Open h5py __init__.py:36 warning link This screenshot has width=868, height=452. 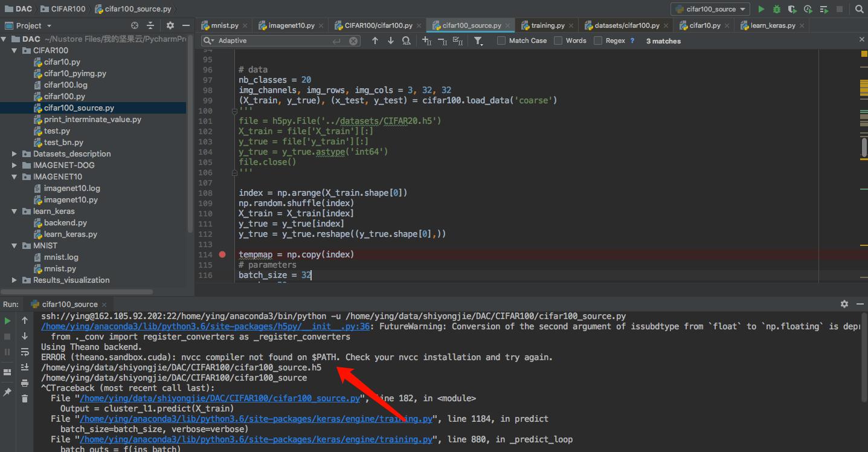(x=205, y=326)
